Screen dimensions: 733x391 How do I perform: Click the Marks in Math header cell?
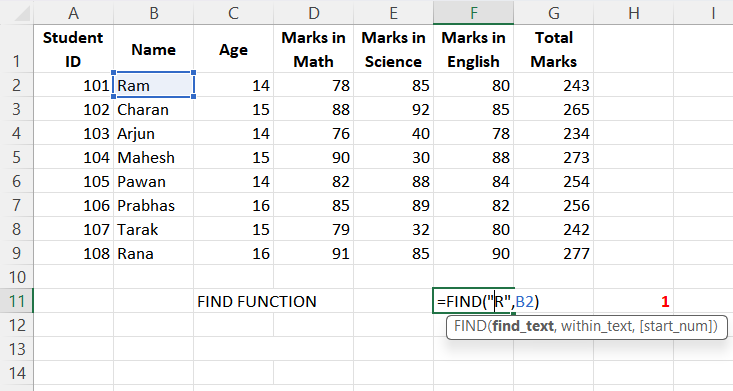pyautogui.click(x=313, y=49)
